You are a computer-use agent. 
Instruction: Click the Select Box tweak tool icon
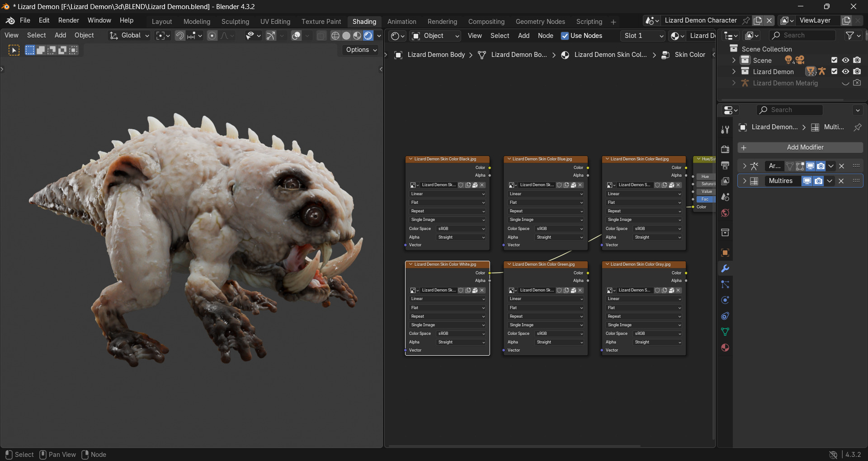(14, 50)
